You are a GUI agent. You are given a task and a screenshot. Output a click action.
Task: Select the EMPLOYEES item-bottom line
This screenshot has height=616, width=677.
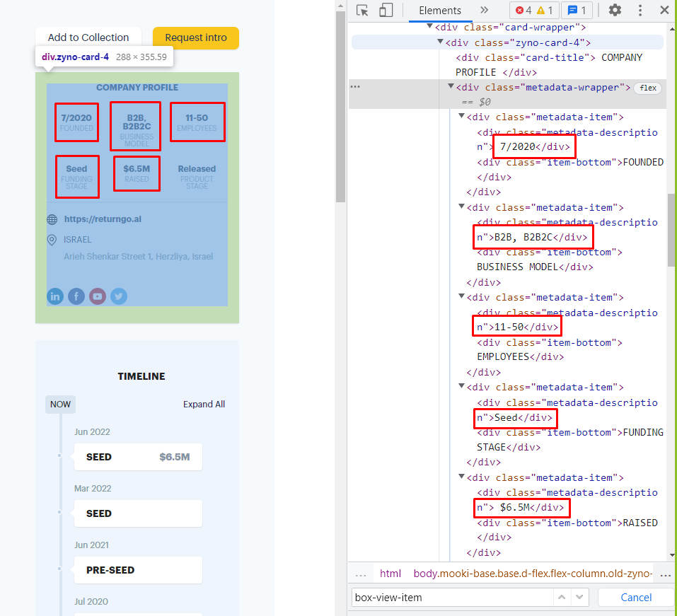click(550, 349)
